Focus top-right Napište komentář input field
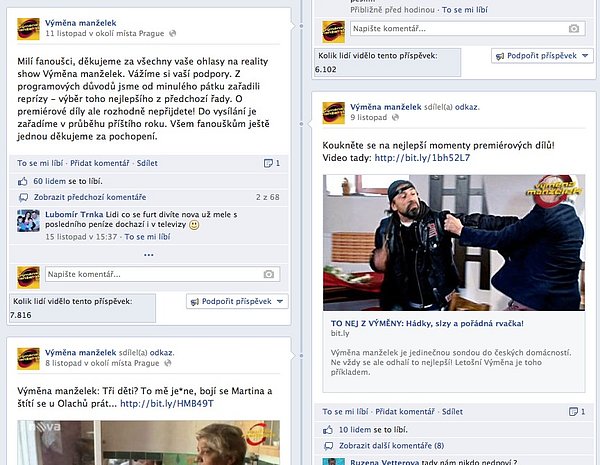This screenshot has height=465, width=600. pos(468,29)
